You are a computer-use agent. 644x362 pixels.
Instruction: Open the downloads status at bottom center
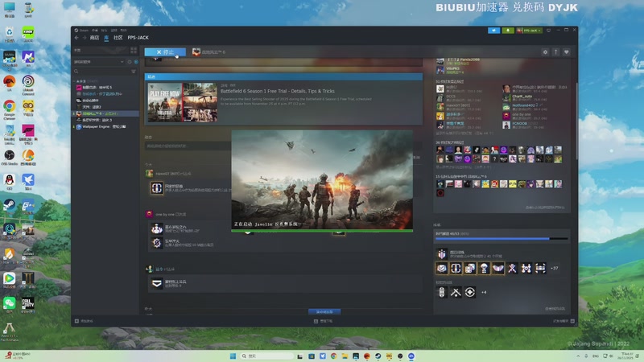coord(324,321)
